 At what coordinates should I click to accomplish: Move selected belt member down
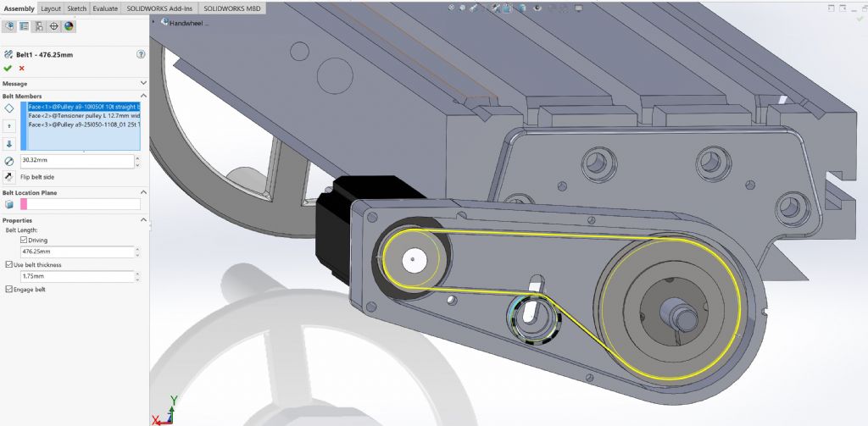point(8,144)
